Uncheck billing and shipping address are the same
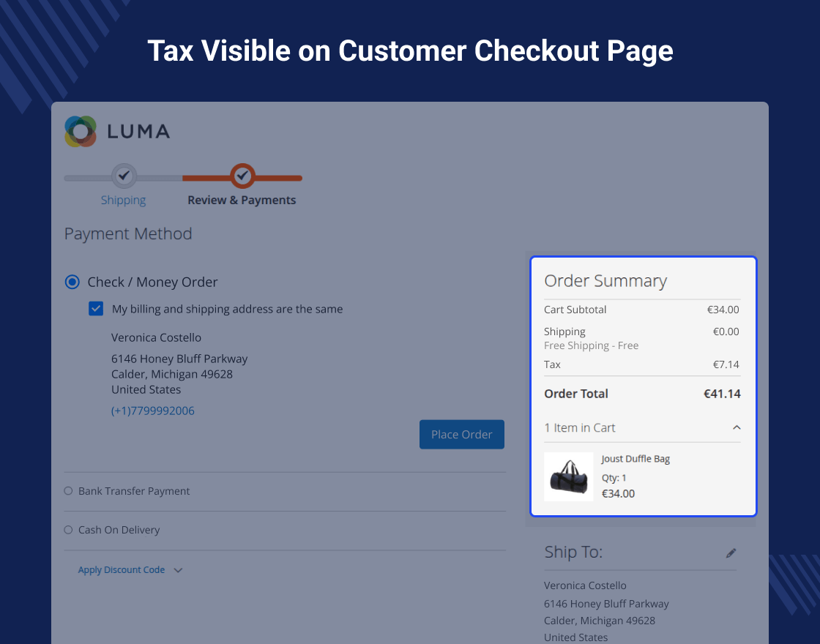Image resolution: width=820 pixels, height=644 pixels. 96,309
